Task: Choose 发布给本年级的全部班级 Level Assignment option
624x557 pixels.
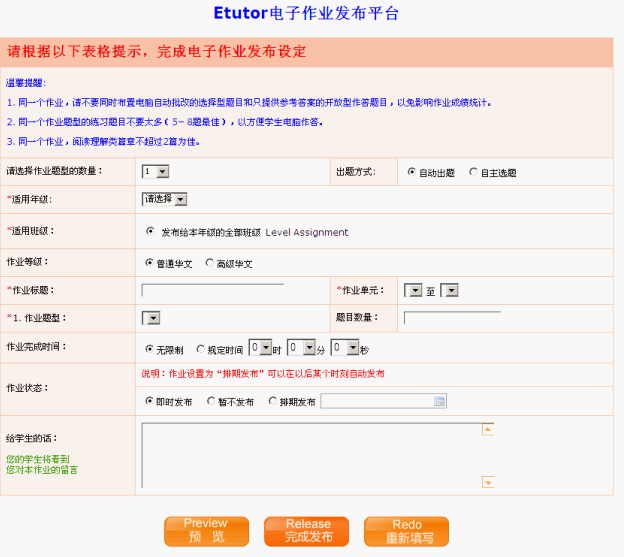Action: coord(150,231)
